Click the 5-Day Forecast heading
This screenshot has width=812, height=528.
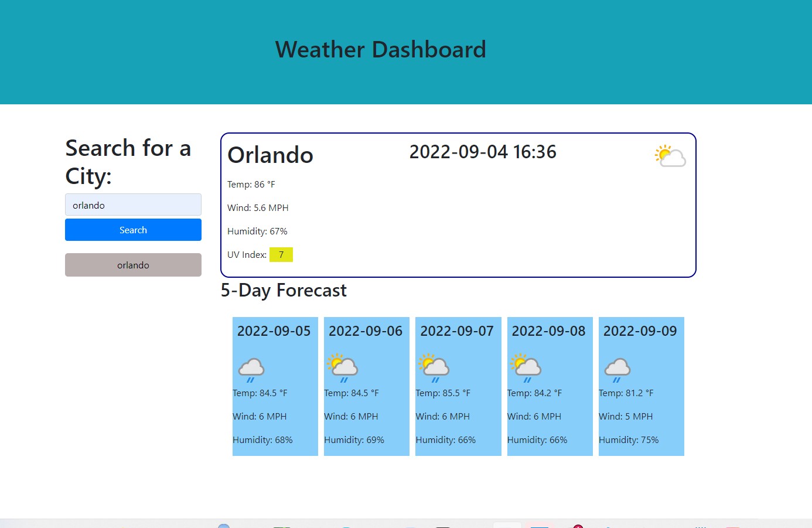pyautogui.click(x=284, y=291)
